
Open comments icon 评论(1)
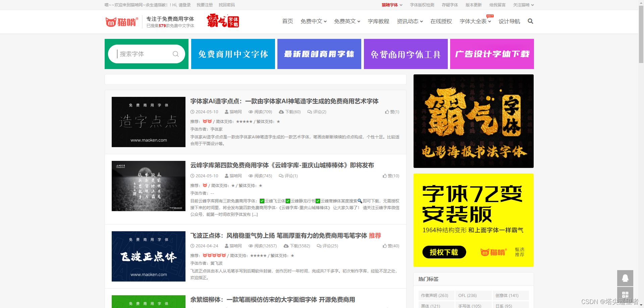281,176
